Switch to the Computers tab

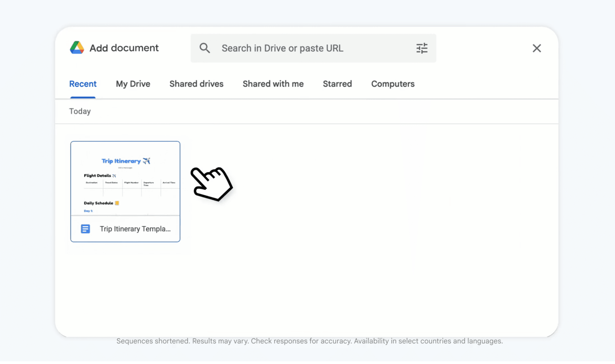point(392,84)
